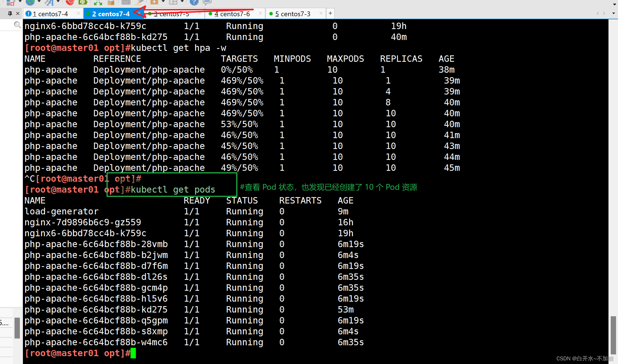The width and height of the screenshot is (618, 364).
Task: Click the terminal vertical scrollbar thumb
Action: (613, 335)
